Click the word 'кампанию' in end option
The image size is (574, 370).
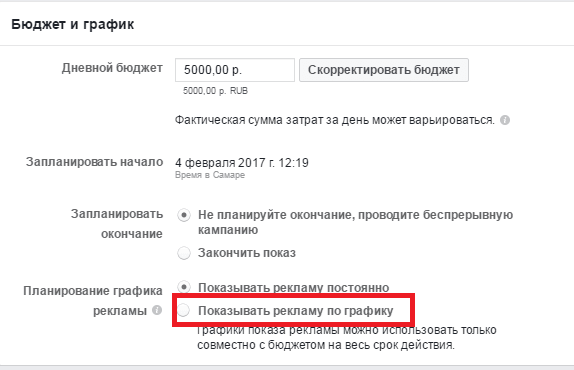click(x=228, y=230)
